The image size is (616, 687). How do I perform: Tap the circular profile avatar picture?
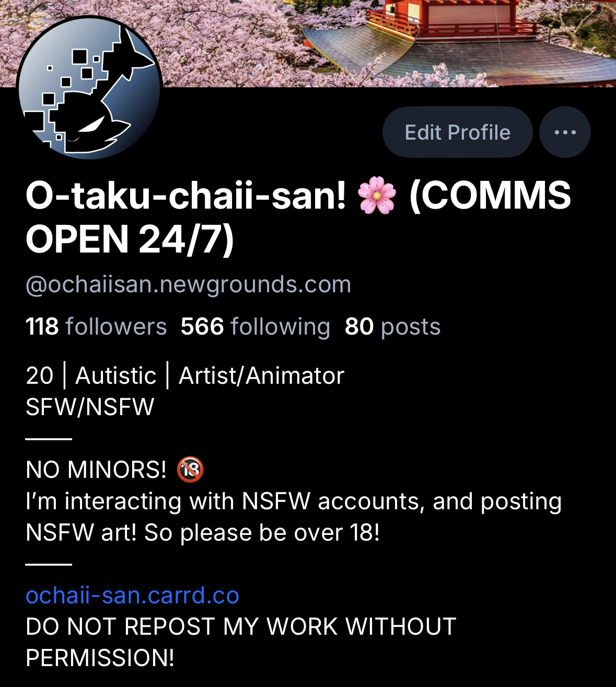point(89,88)
